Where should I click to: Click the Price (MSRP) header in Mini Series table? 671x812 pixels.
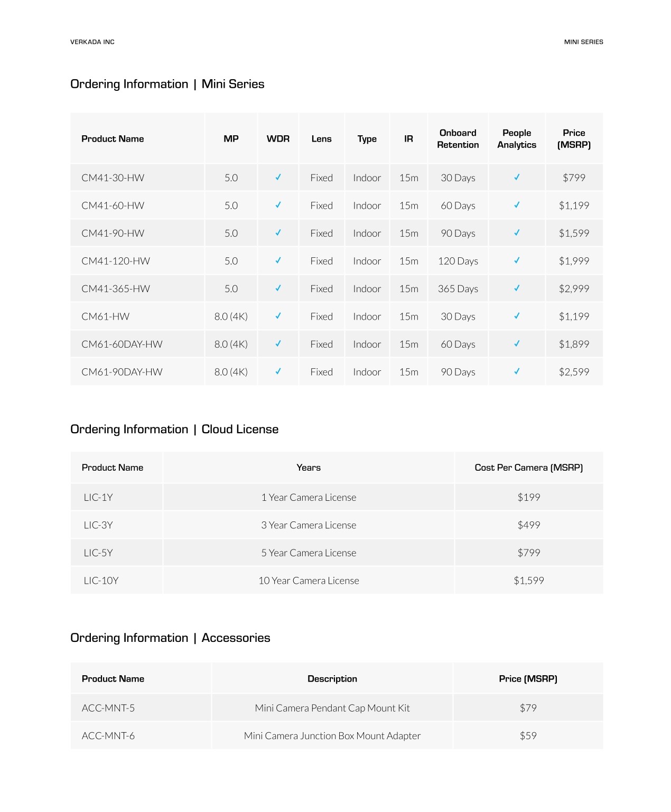point(574,139)
